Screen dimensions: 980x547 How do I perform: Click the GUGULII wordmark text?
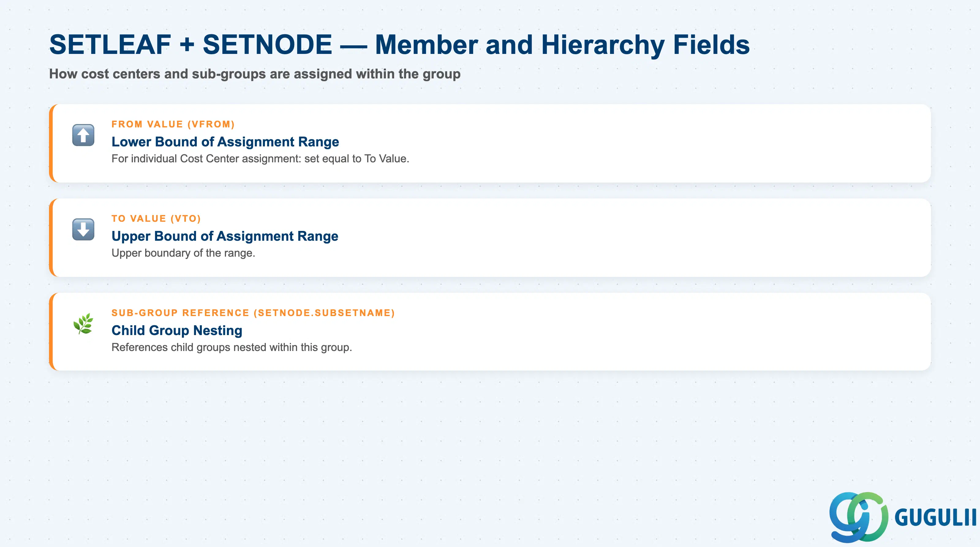coord(936,518)
